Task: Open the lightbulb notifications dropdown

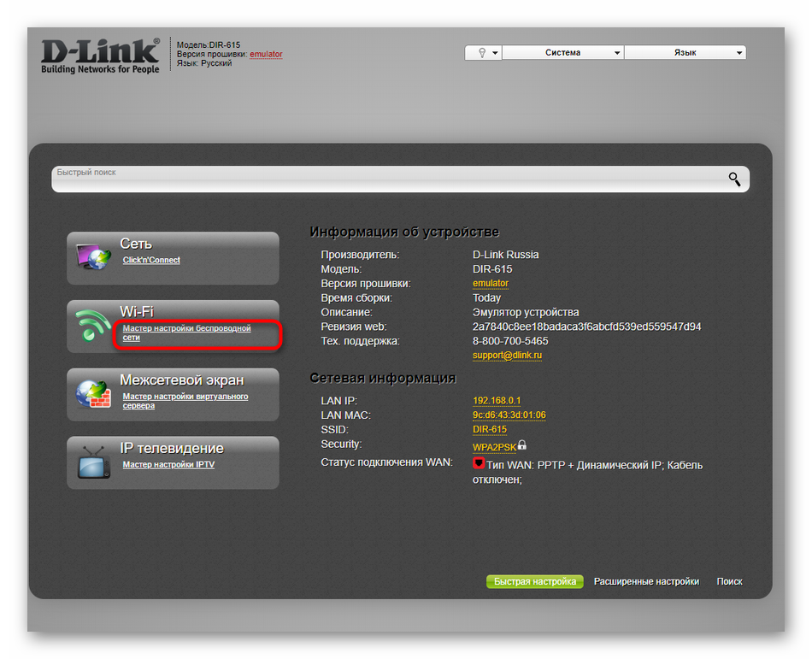Action: click(483, 53)
